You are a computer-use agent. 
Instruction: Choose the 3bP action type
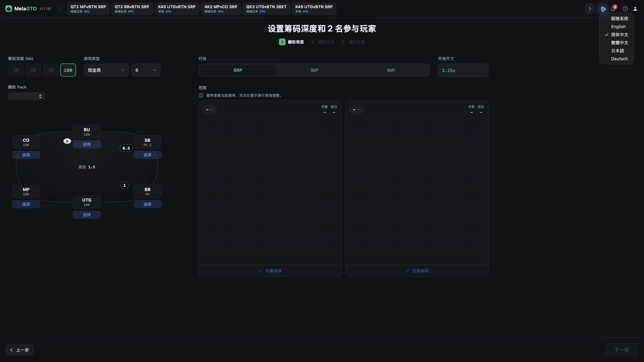pos(314,70)
